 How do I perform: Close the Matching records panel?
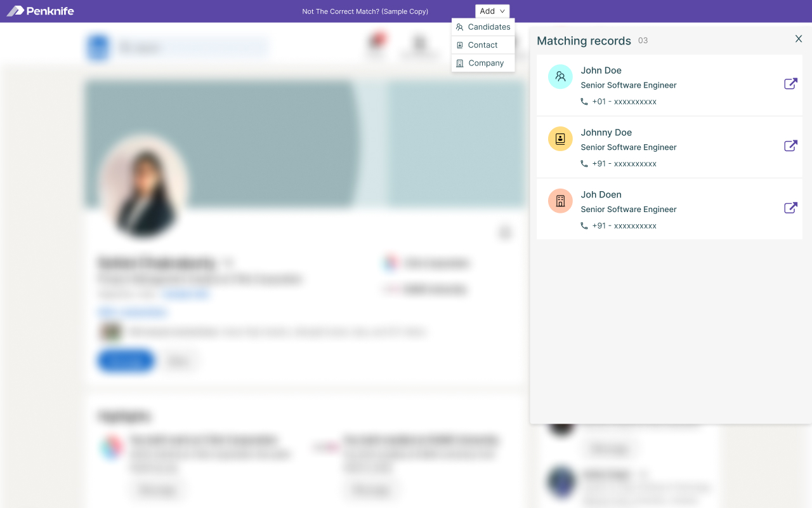[799, 39]
